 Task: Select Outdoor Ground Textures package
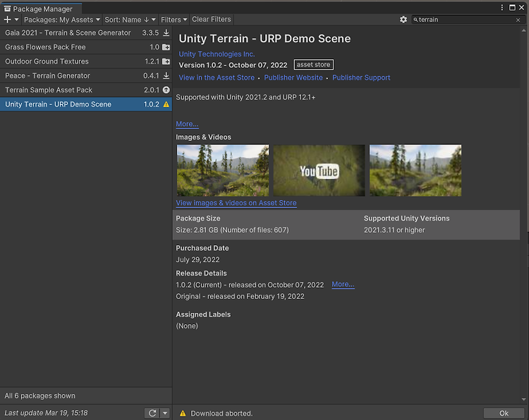85,61
